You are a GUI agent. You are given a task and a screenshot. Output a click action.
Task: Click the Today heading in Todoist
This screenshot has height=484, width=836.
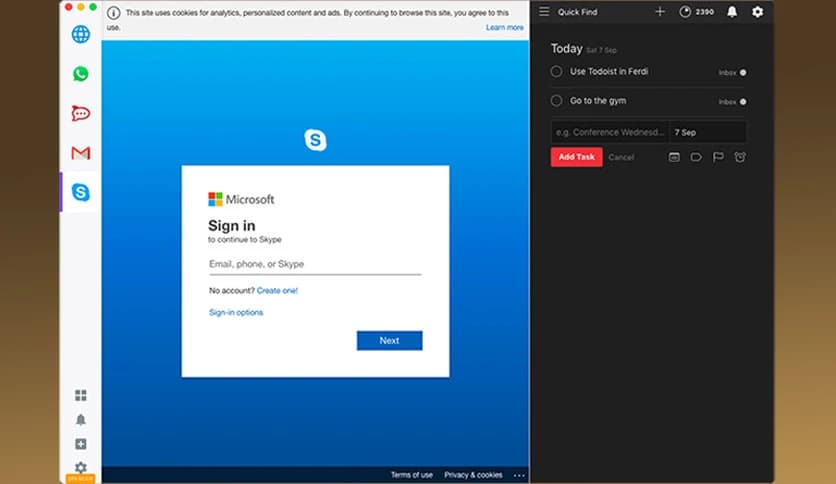566,49
